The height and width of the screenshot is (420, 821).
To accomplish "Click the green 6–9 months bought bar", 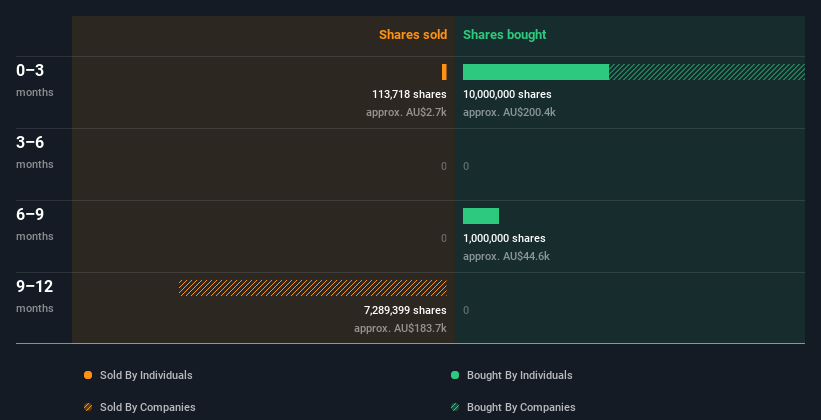I will 481,216.
